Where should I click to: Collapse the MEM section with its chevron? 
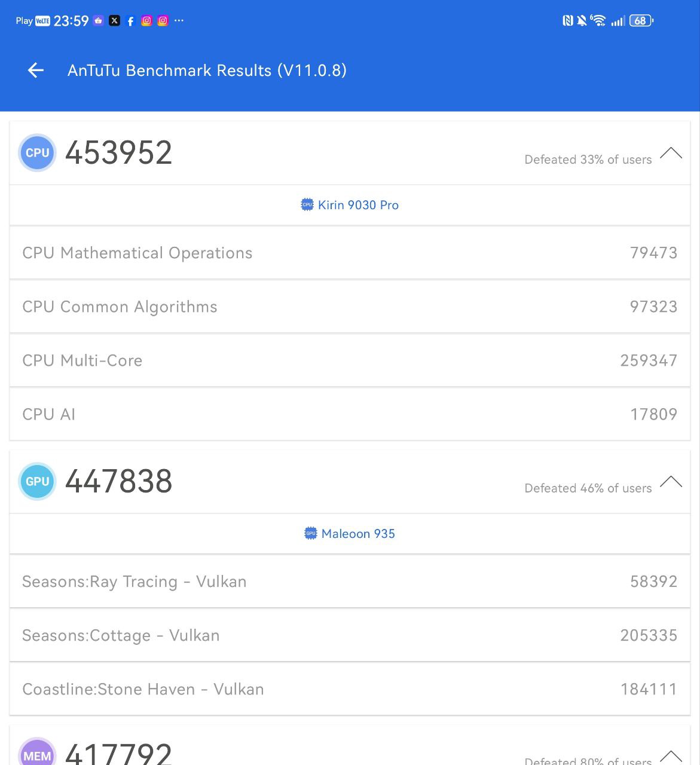click(671, 755)
